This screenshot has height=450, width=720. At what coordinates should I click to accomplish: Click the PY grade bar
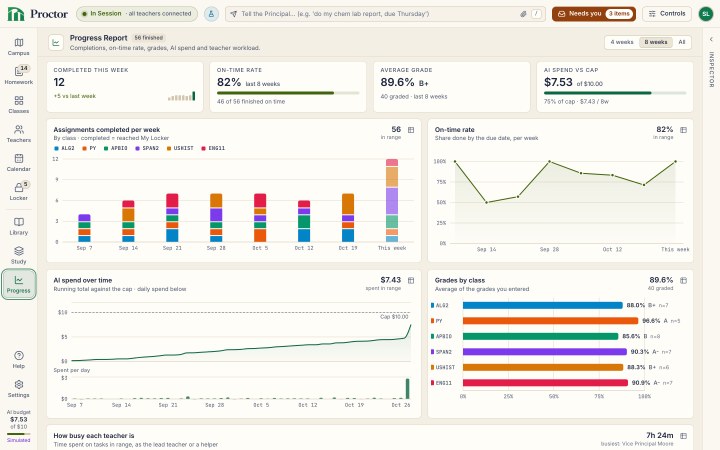click(x=551, y=321)
